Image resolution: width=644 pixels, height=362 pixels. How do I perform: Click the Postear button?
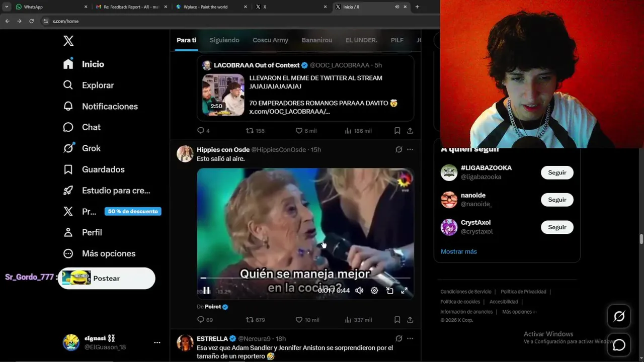(x=107, y=278)
